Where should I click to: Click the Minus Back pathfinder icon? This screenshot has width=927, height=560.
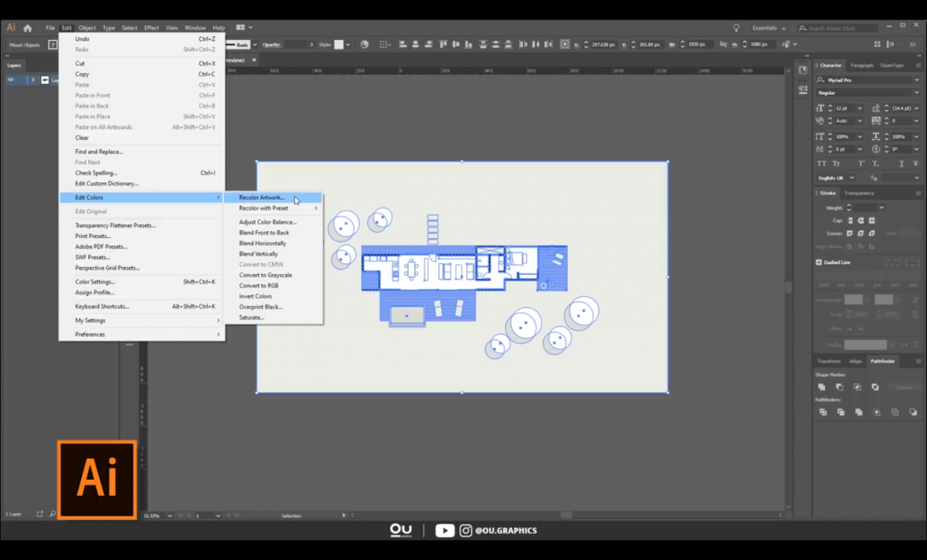click(x=912, y=412)
